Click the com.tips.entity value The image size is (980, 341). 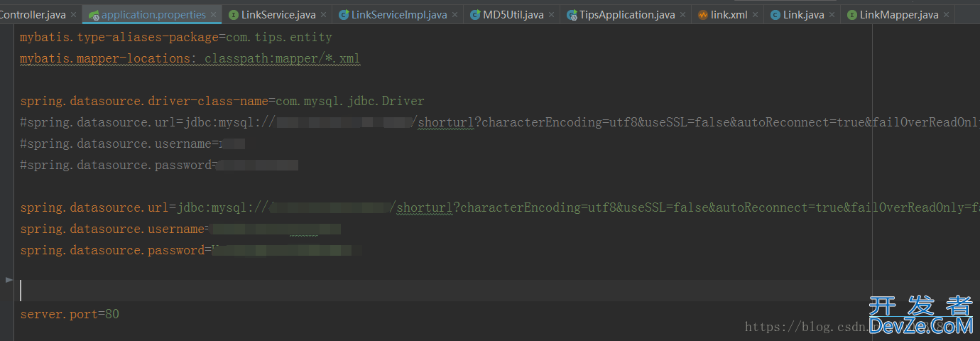tap(279, 37)
